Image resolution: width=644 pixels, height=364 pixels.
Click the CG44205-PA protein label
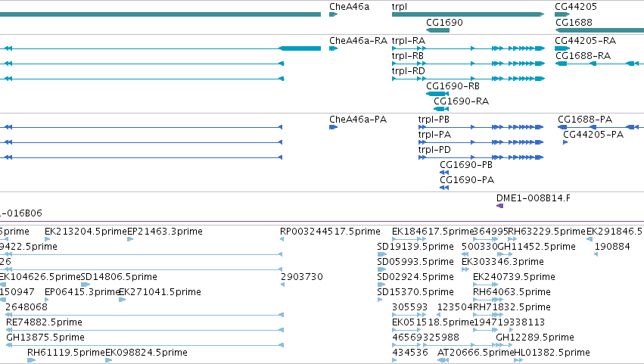(593, 135)
